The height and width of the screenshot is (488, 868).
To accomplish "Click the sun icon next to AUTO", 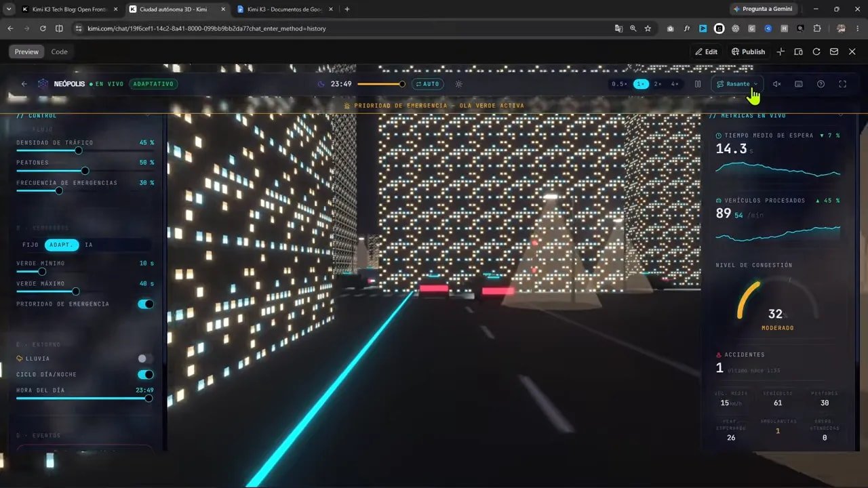I will coord(458,84).
